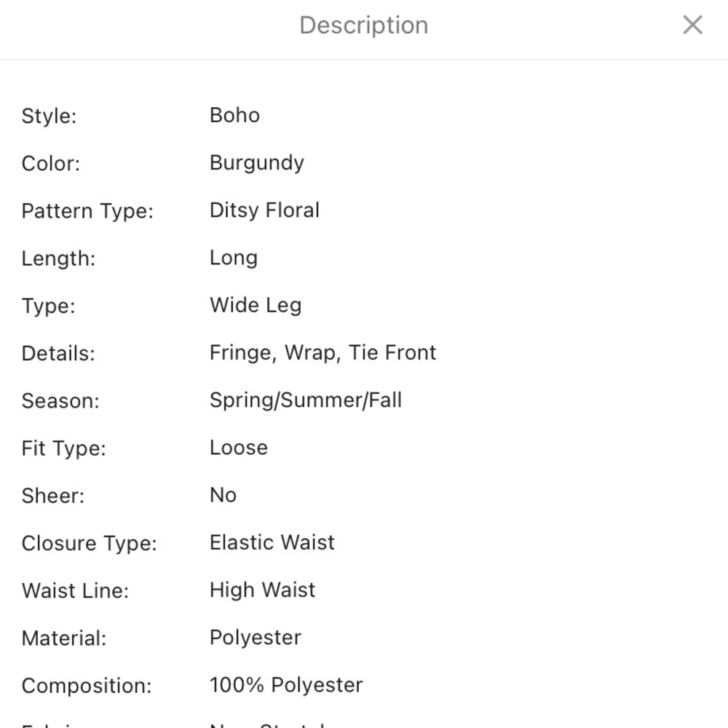Select Ditsy Floral pattern value
Image resolution: width=728 pixels, height=728 pixels.
coord(265,210)
